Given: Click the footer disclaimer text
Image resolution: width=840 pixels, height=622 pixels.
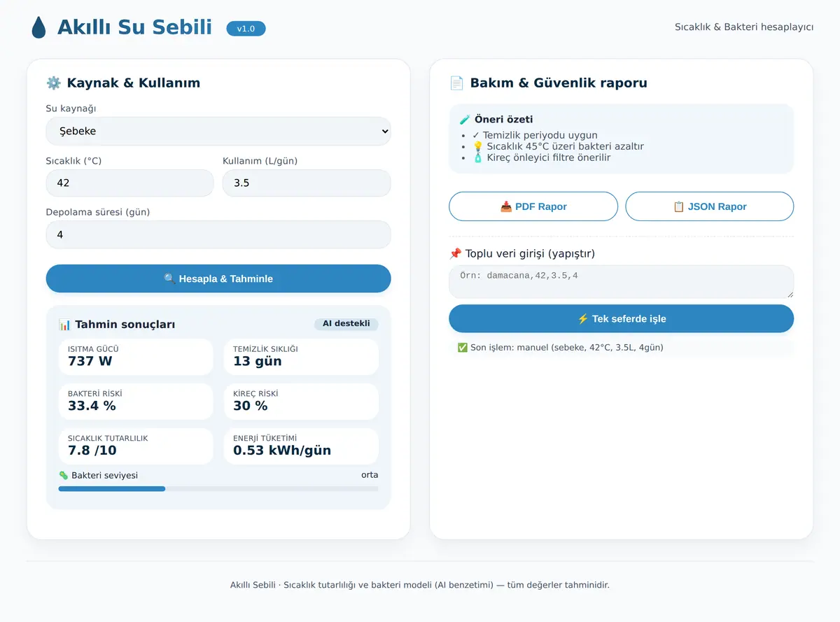Looking at the screenshot, I should 420,585.
